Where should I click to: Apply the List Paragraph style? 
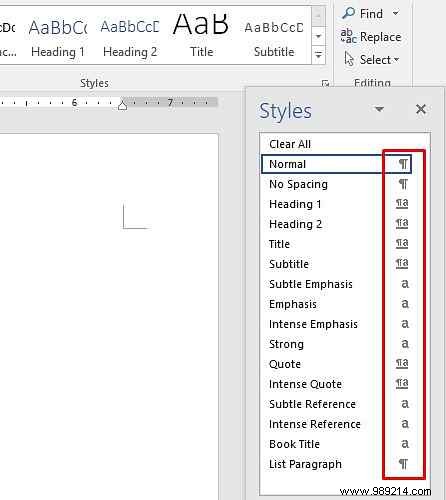336,464
